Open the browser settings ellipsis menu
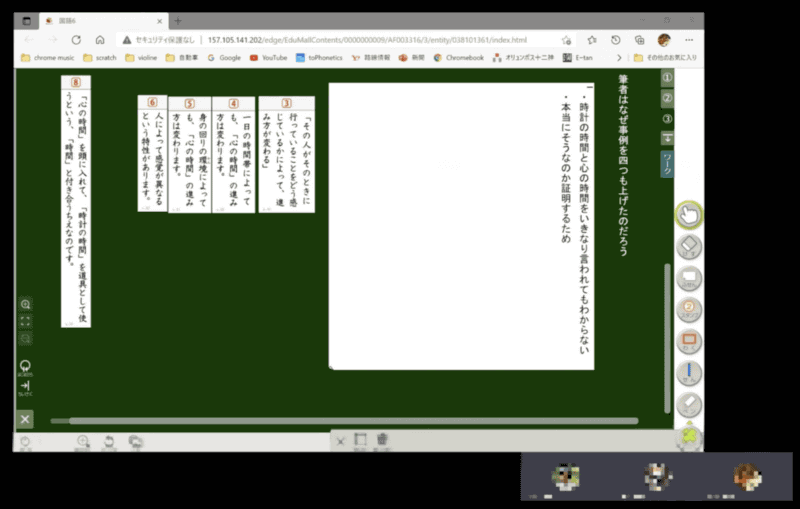The width and height of the screenshot is (800, 509). pos(689,40)
